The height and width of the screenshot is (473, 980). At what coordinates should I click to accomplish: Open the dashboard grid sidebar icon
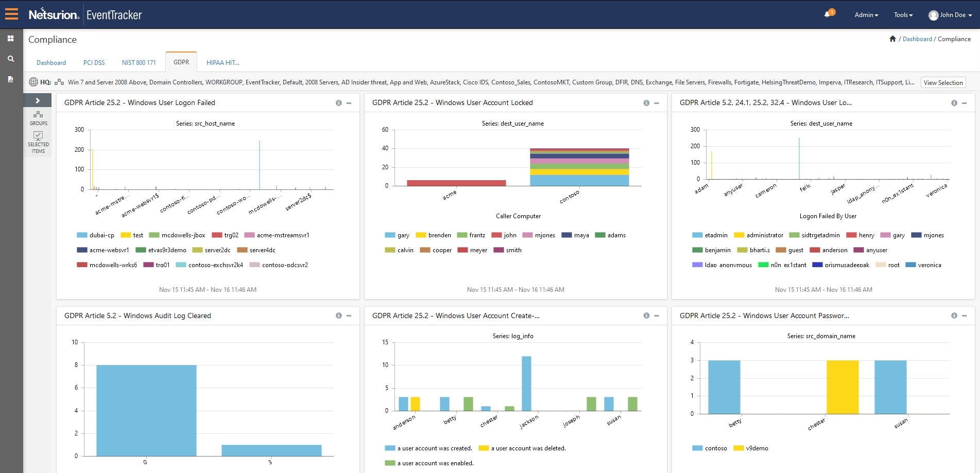coord(10,39)
